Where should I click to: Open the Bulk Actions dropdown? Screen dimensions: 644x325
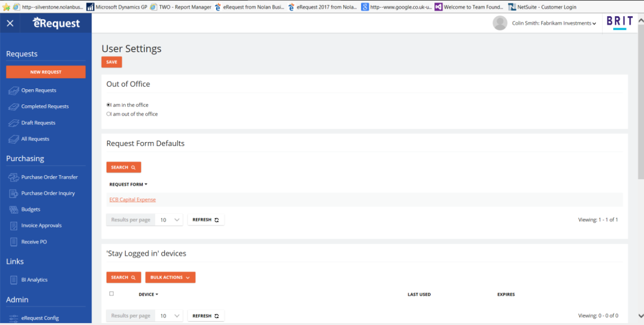(x=170, y=277)
